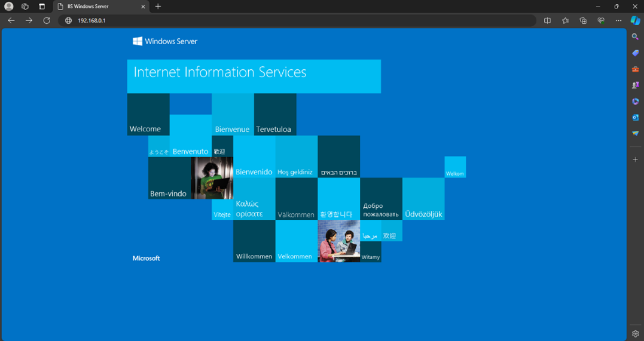Click the Tervetuloa tile
644x341 pixels.
tap(275, 115)
